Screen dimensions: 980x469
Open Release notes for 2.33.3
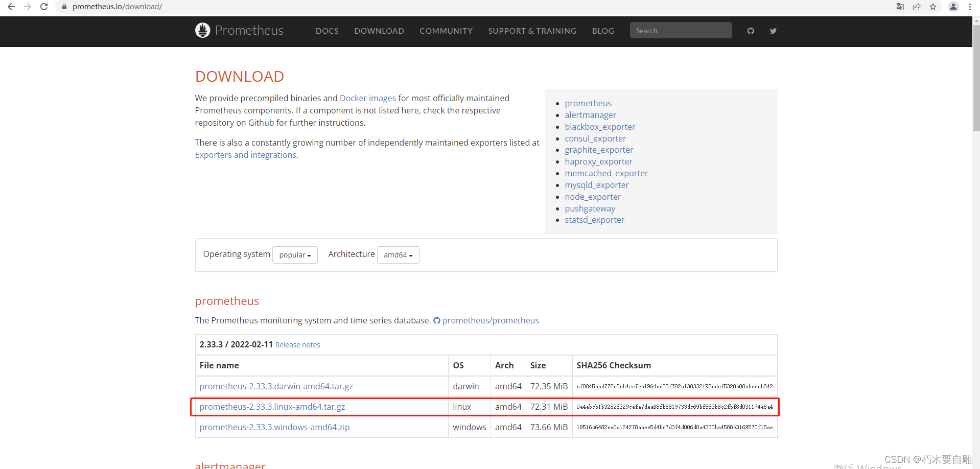[x=297, y=345]
